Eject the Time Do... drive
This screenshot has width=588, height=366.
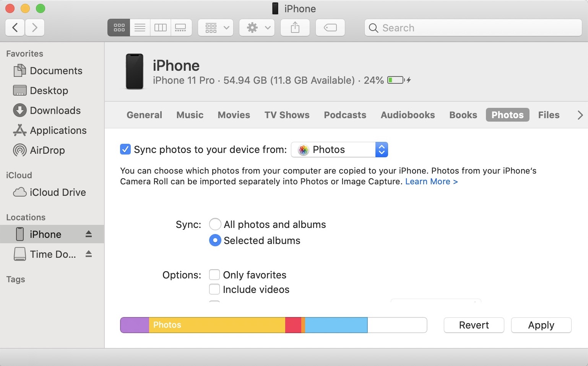(89, 254)
